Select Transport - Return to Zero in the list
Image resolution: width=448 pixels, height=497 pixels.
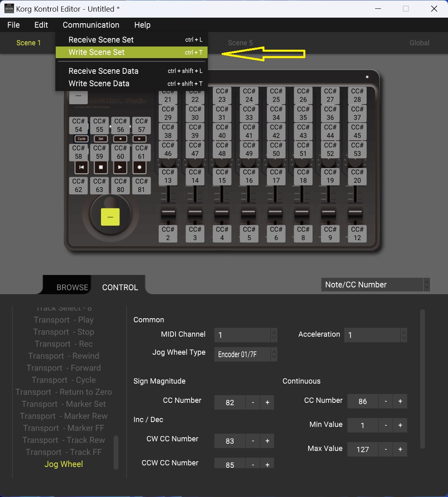64,392
